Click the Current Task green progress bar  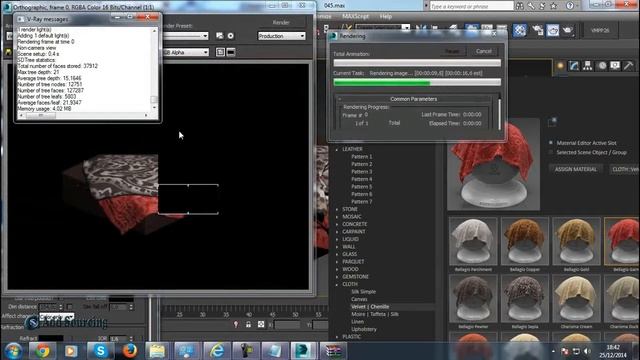(x=417, y=82)
